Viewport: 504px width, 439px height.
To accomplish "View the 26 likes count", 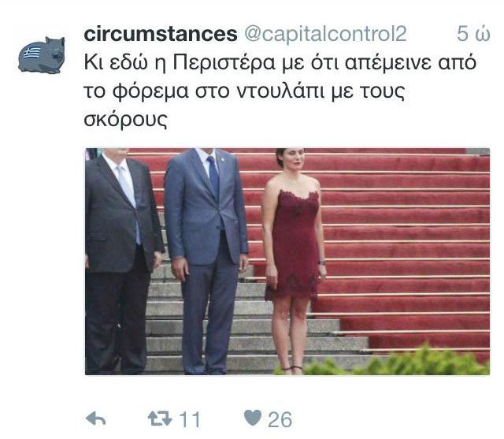I will 280,419.
